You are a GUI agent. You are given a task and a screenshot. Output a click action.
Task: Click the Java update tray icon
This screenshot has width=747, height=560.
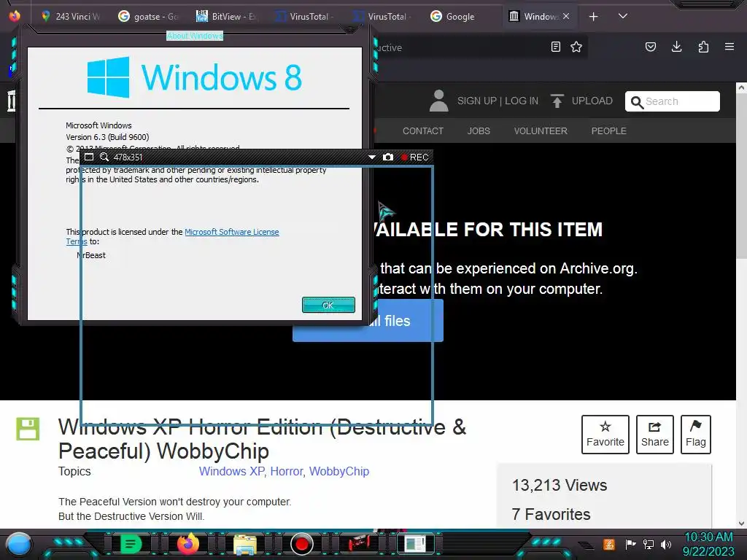(609, 544)
